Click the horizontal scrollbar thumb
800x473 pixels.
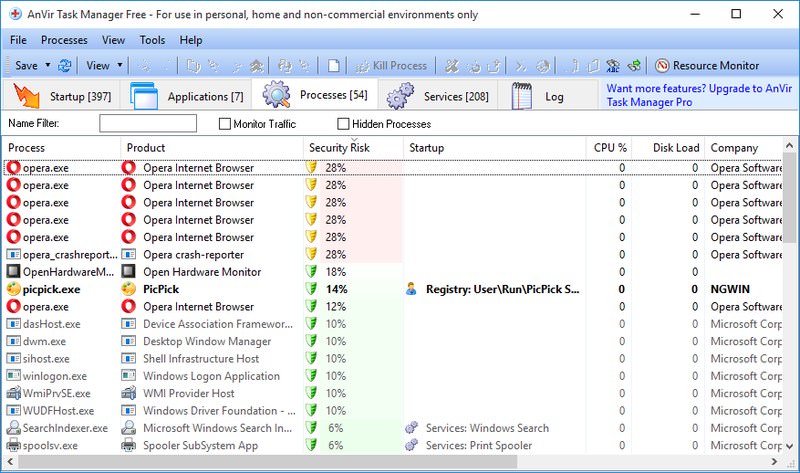pyautogui.click(x=268, y=462)
